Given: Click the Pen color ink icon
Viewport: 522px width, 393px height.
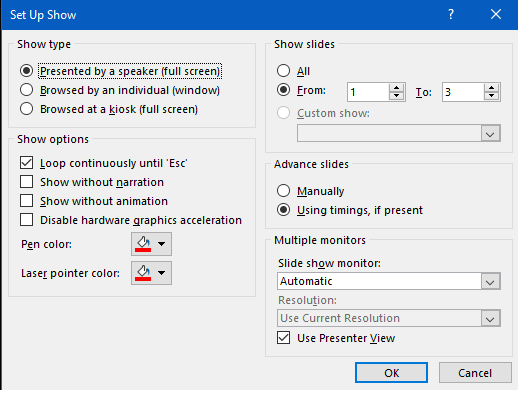Looking at the screenshot, I should [x=143, y=244].
